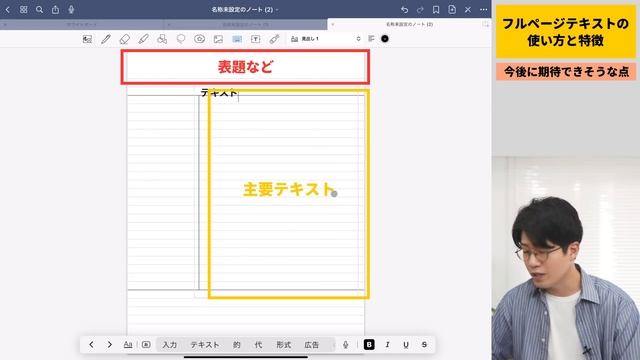The image size is (640, 360).
Task: Select the Eraser tool
Action: coord(124,39)
